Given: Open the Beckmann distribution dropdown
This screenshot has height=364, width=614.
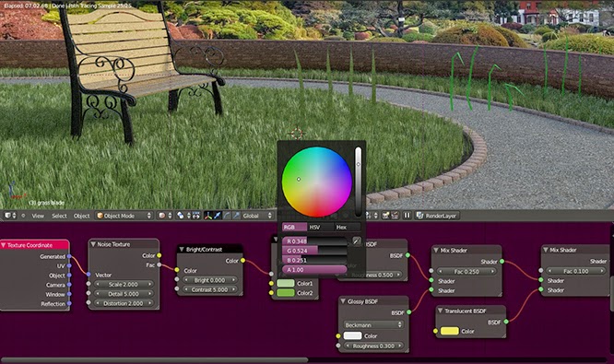Looking at the screenshot, I should pos(373,325).
